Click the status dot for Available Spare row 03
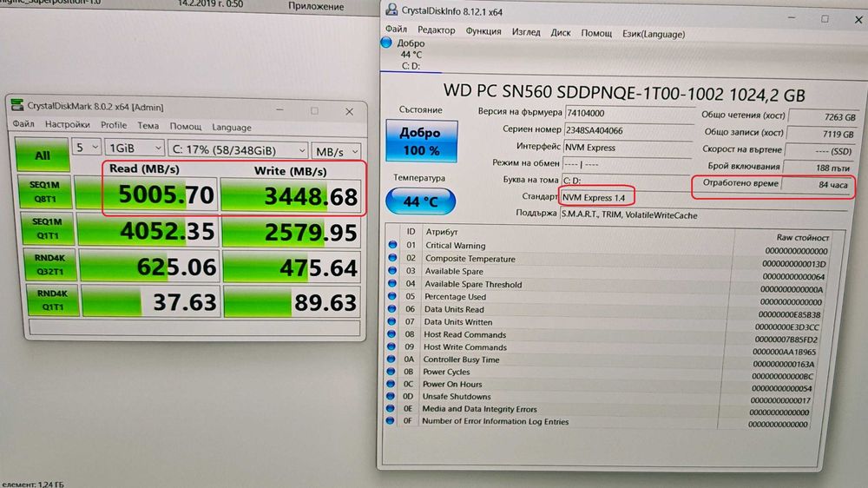The width and height of the screenshot is (868, 488). pyautogui.click(x=392, y=270)
